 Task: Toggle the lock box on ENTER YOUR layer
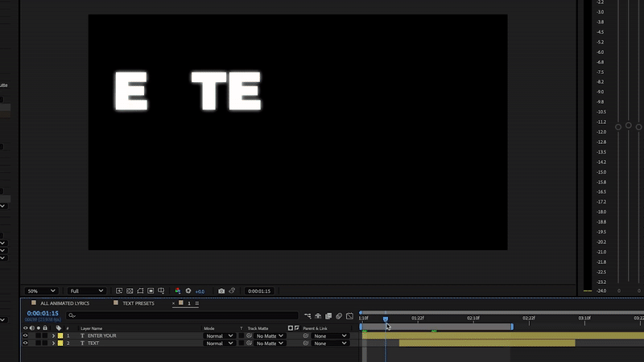pyautogui.click(x=45, y=335)
